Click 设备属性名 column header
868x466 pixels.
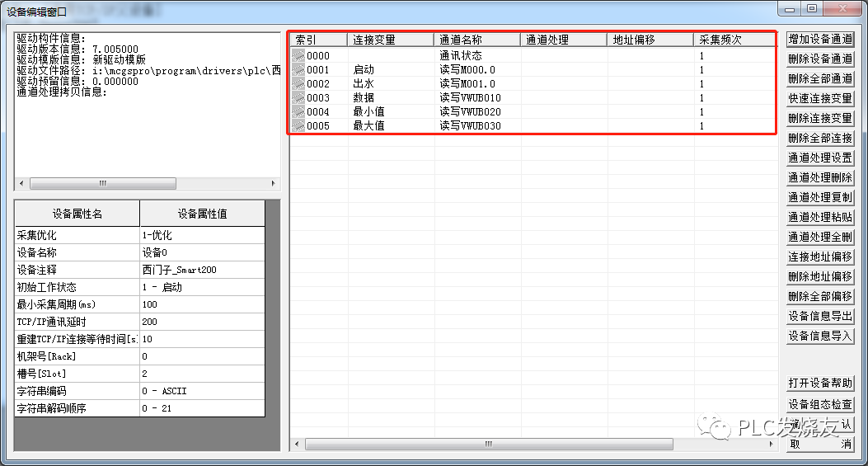77,214
